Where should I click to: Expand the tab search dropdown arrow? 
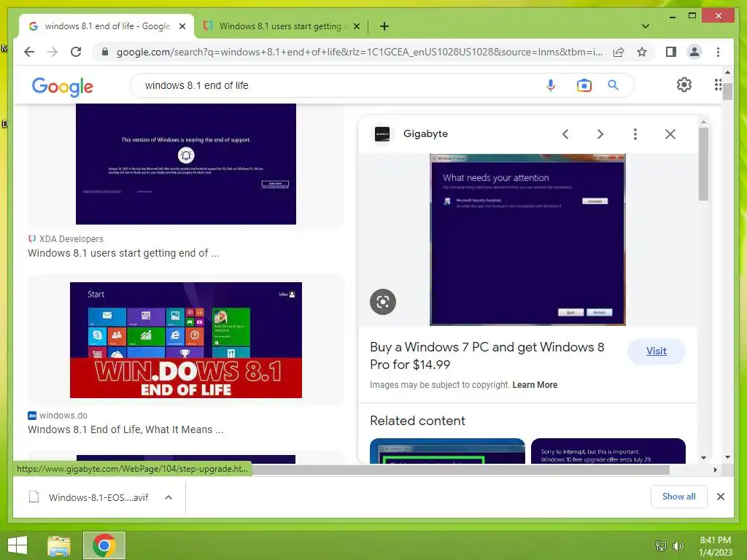[646, 26]
